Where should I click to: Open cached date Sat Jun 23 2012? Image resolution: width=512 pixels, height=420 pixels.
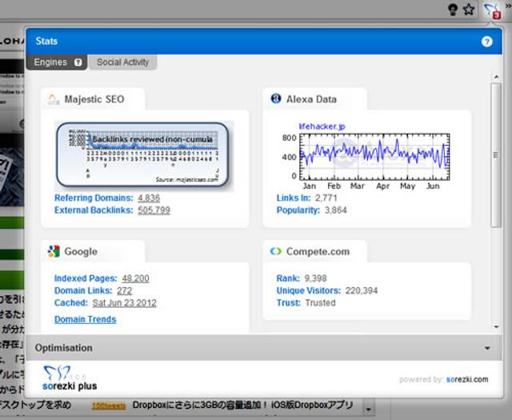[x=125, y=303]
